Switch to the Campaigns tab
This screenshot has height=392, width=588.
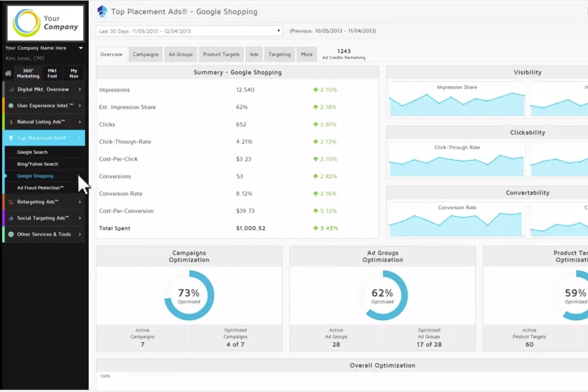click(x=146, y=54)
